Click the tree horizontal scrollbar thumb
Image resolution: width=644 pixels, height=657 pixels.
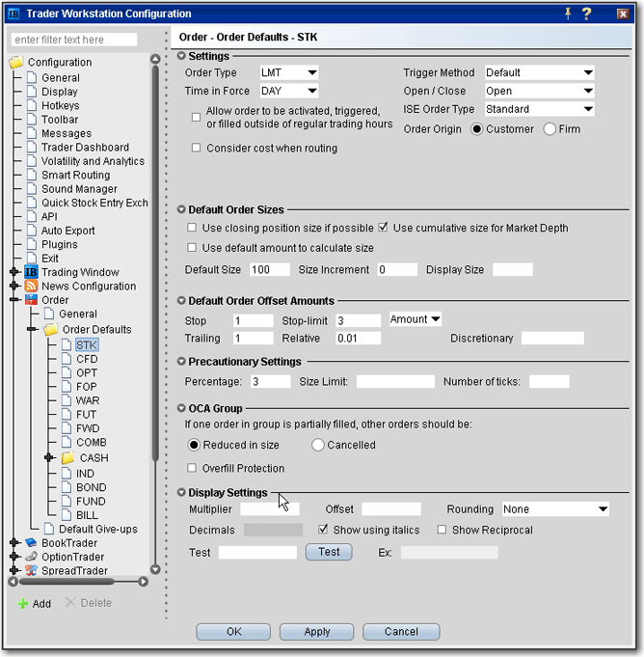(67, 582)
